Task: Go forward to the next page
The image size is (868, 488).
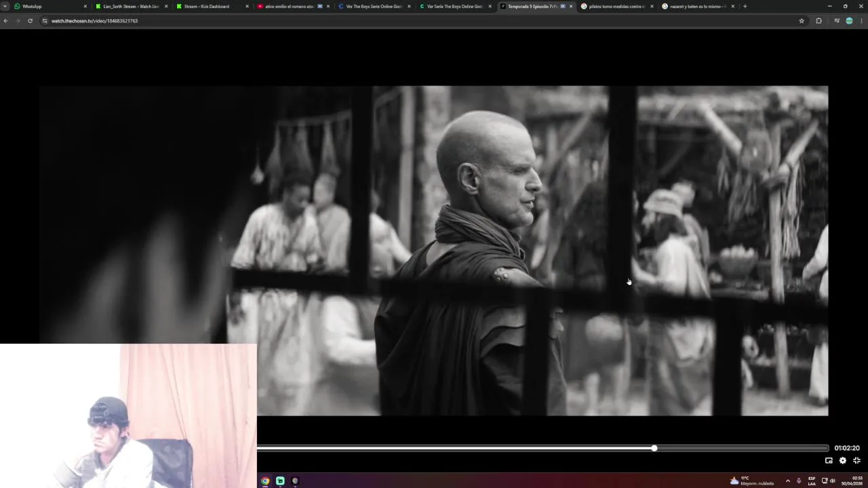Action: tap(18, 21)
